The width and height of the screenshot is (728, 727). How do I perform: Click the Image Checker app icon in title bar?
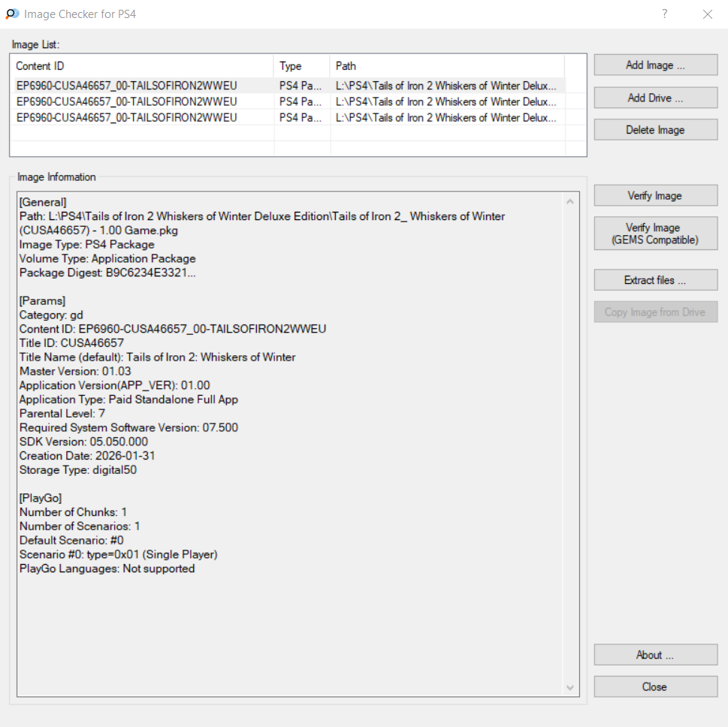[12, 14]
